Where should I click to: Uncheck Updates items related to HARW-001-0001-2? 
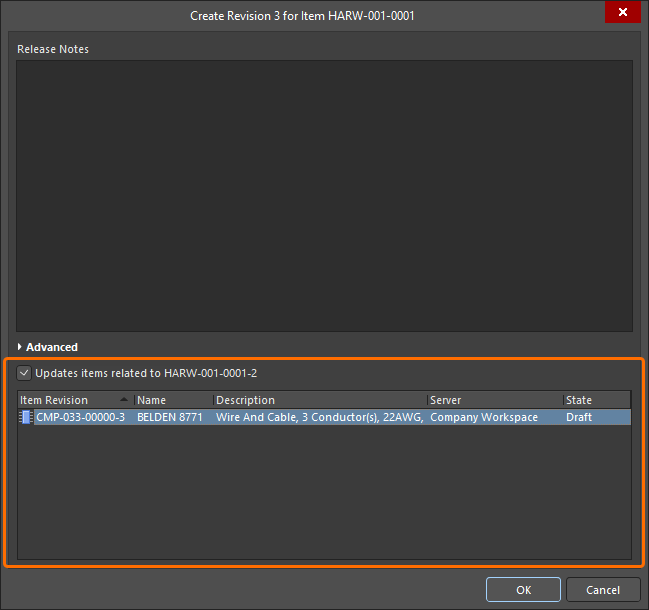pyautogui.click(x=24, y=373)
